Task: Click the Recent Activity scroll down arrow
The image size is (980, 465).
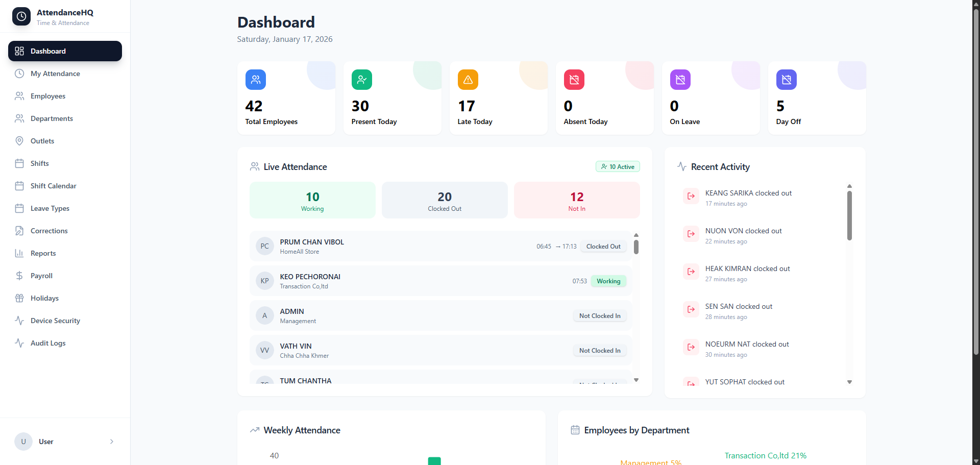Action: 849,382
